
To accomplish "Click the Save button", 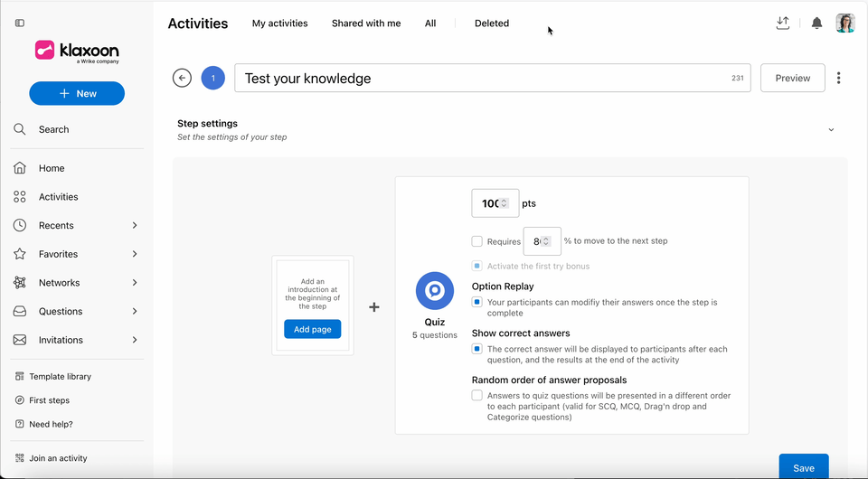I will tap(804, 466).
